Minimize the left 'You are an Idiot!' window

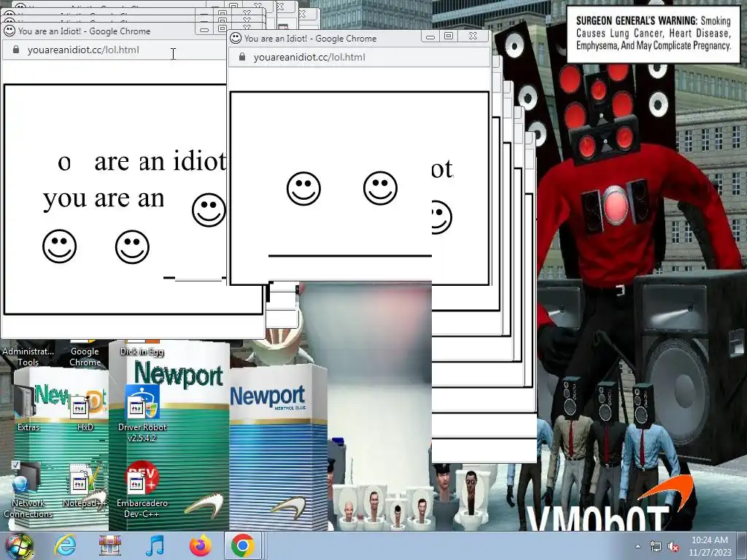204,29
